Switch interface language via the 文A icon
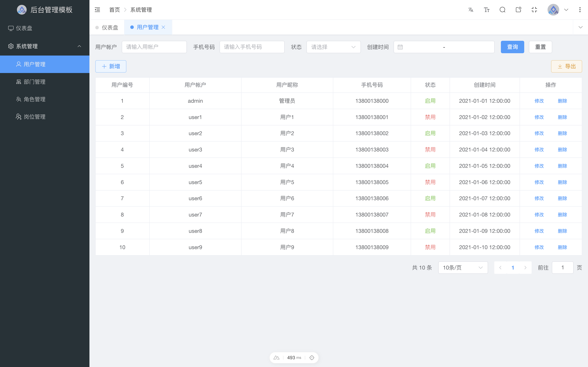Viewport: 588px width, 367px height. tap(471, 10)
